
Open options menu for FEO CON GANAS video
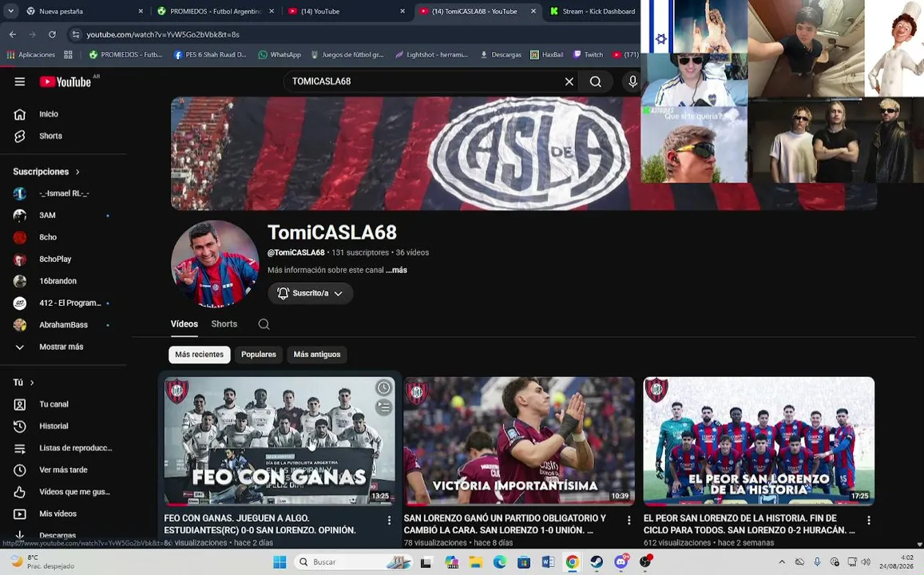(389, 520)
